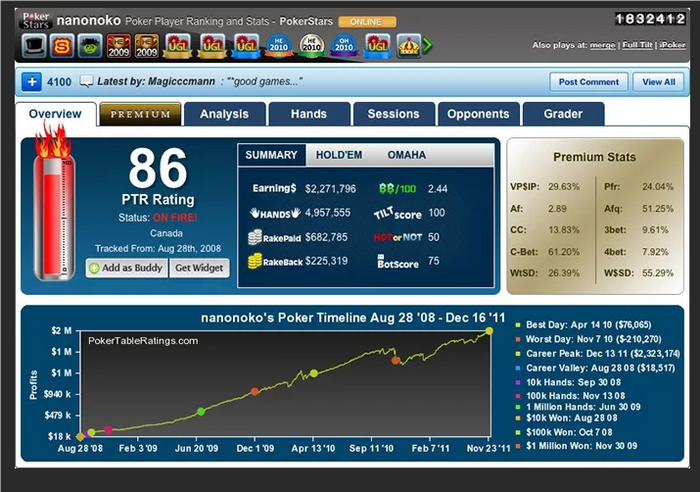700x492 pixels.
Task: Click the gold crown badge
Action: pos(409,46)
